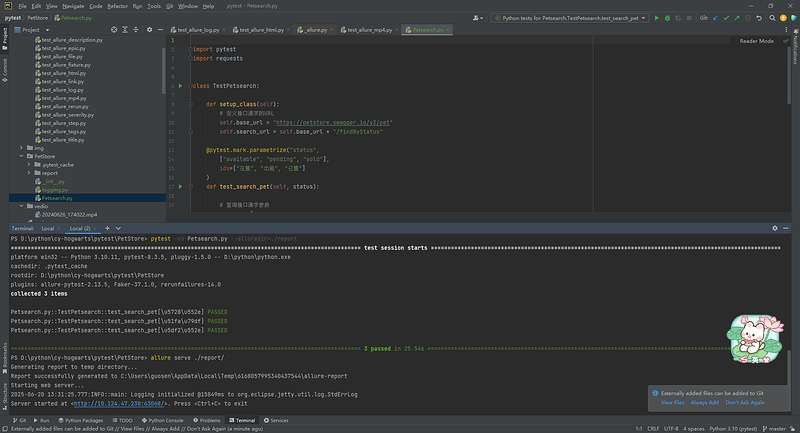Run with coverage icon in toolbar
Screen dimensions: 800x433
[678, 18]
